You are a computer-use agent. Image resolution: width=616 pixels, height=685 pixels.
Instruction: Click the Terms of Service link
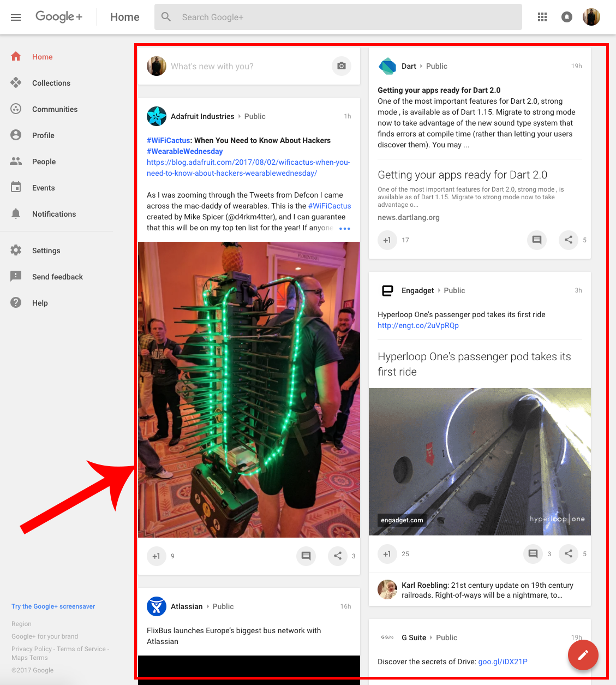tap(81, 649)
